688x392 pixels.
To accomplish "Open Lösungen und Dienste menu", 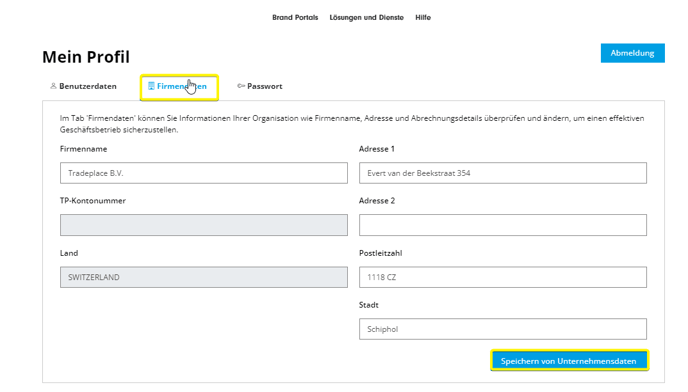I will coord(366,18).
